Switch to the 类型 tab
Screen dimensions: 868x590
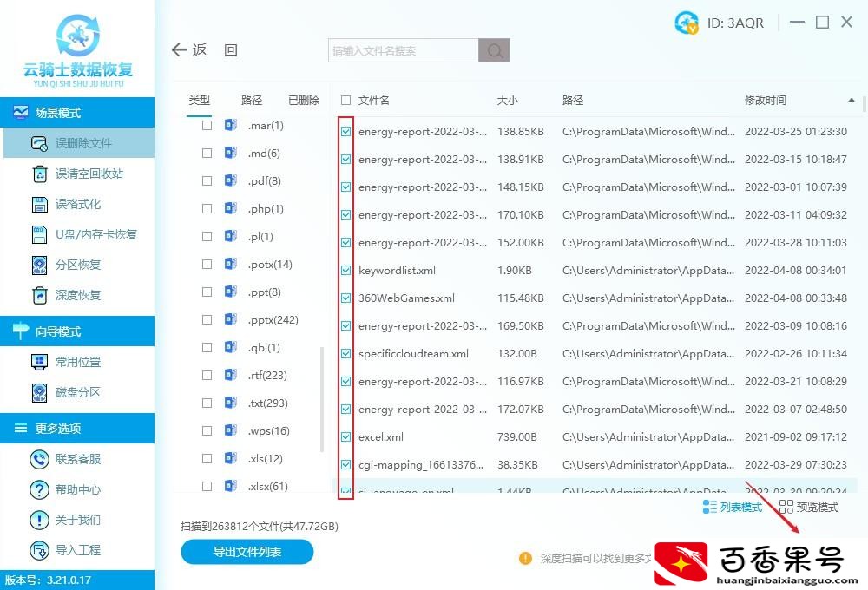200,100
